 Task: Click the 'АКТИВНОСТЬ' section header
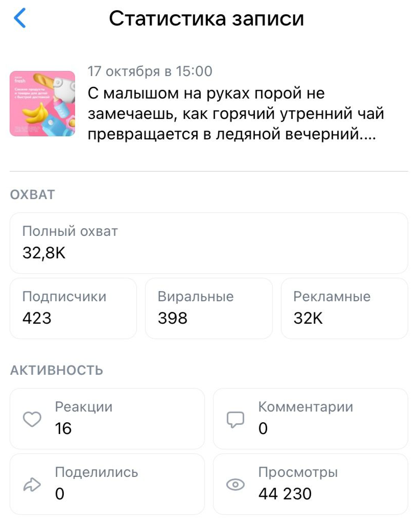57,370
